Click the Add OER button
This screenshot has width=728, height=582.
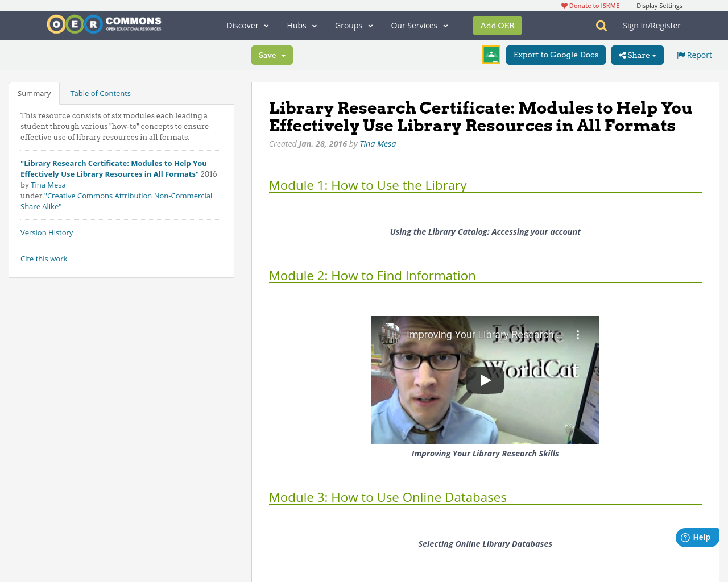[x=497, y=25]
